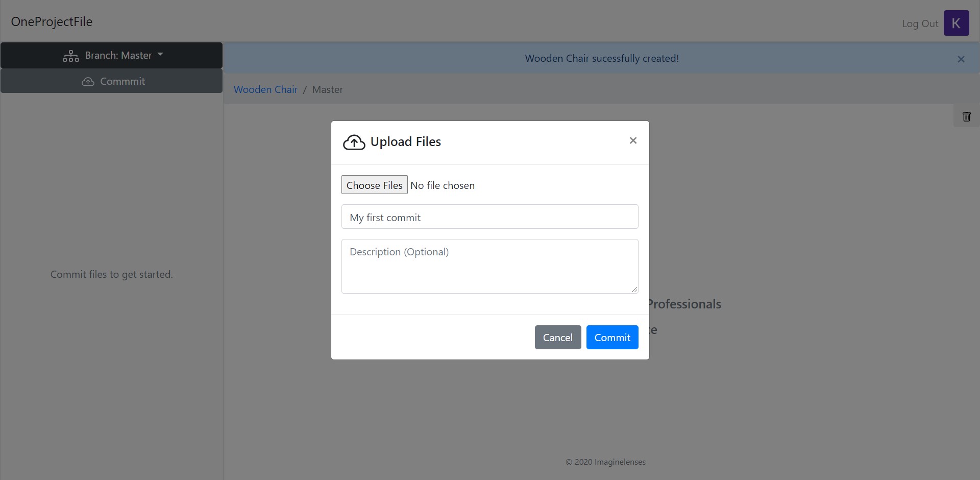
Task: Dismiss the success alert banner
Action: click(961, 59)
